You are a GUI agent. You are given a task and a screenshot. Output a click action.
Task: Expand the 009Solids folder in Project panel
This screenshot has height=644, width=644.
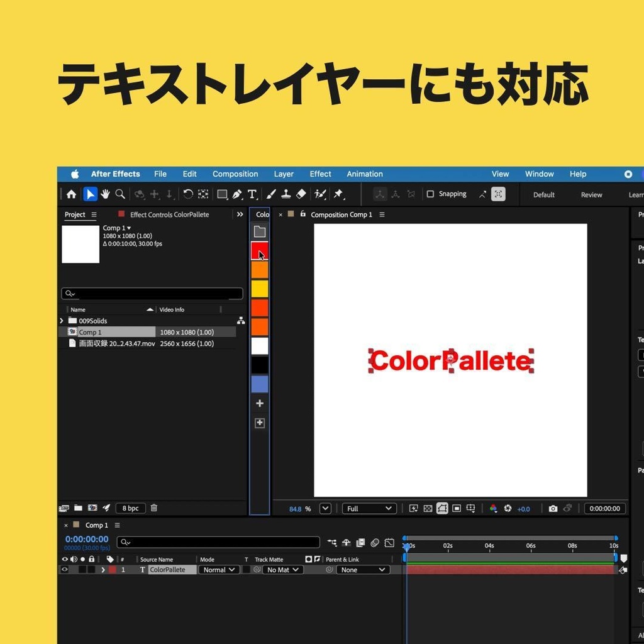tap(61, 320)
